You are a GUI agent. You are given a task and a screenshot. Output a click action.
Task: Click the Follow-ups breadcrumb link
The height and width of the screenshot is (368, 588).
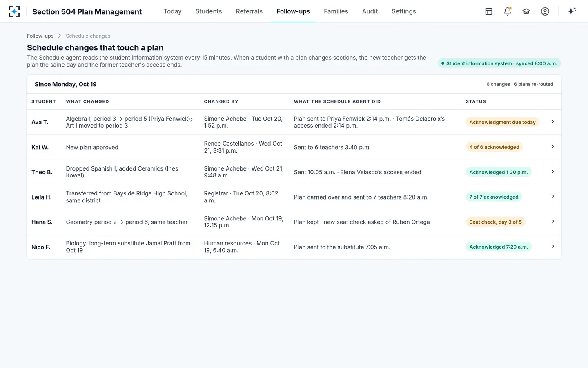point(40,36)
